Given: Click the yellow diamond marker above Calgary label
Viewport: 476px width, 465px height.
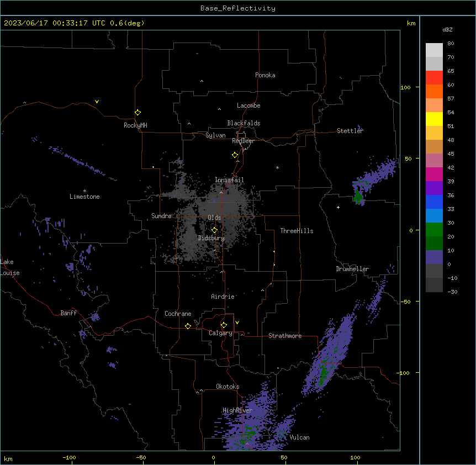Looking at the screenshot, I should [x=224, y=325].
